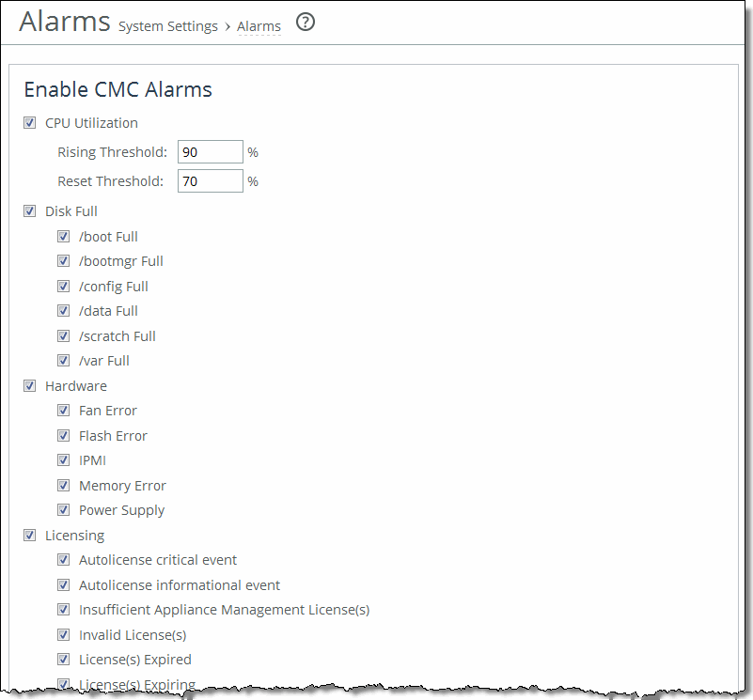Toggle the Power Supply alarm
Screen dimensions: 753x700
tap(63, 509)
